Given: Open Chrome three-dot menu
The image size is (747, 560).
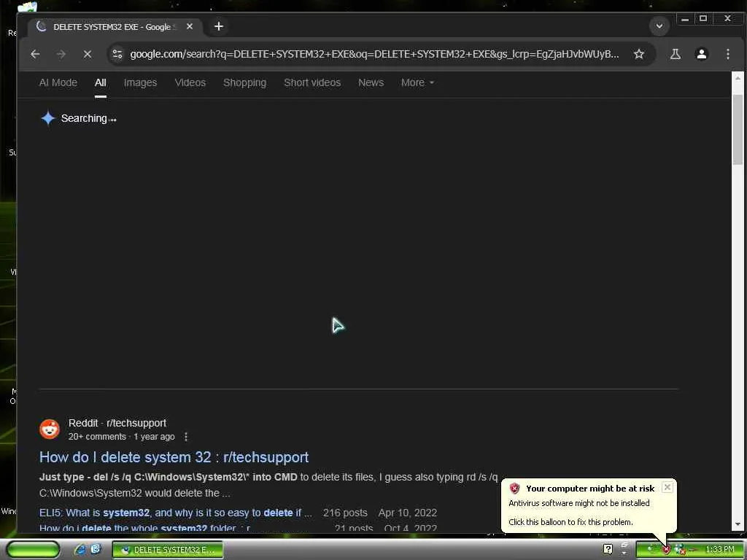Looking at the screenshot, I should click(x=727, y=54).
